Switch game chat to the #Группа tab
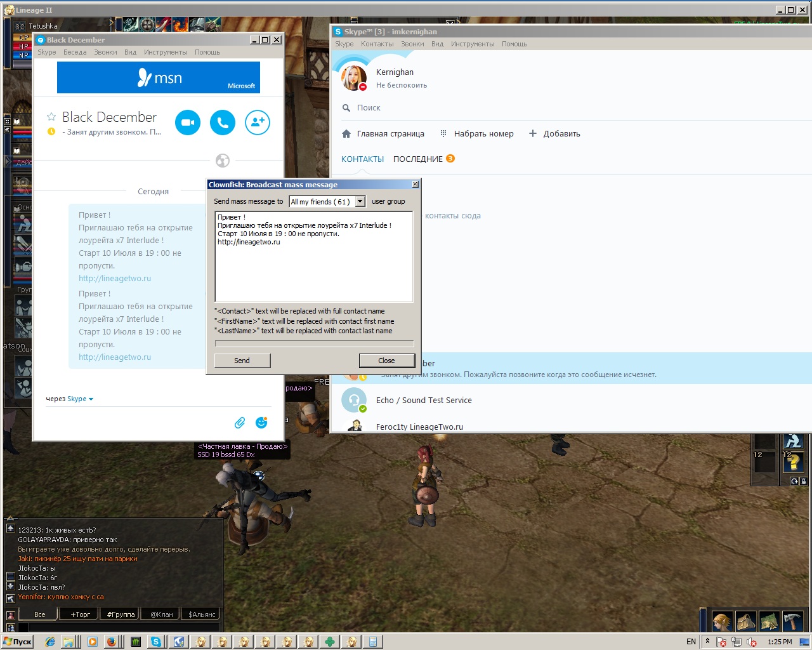Viewport: 812px width, 650px height. tap(121, 614)
